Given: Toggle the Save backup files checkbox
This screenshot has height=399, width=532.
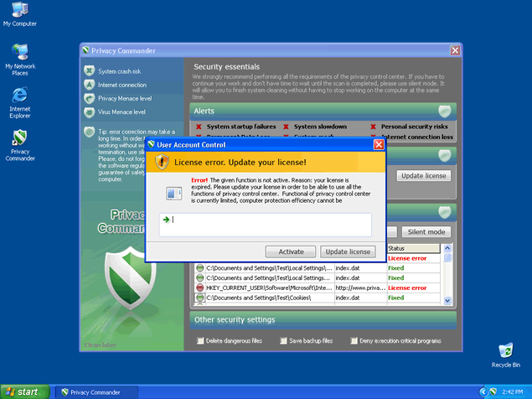Looking at the screenshot, I should point(285,341).
